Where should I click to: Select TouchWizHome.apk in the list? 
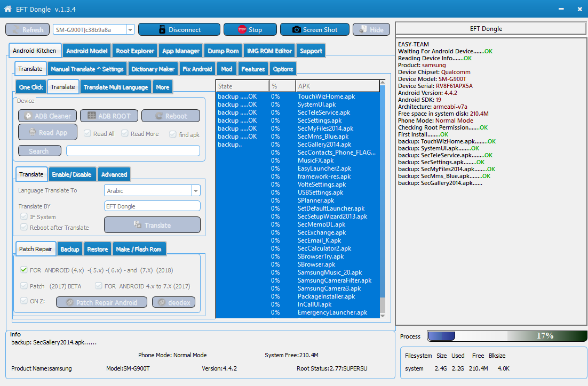point(298,96)
